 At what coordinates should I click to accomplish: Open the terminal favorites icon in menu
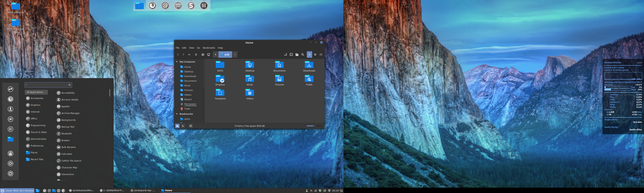pos(11,129)
